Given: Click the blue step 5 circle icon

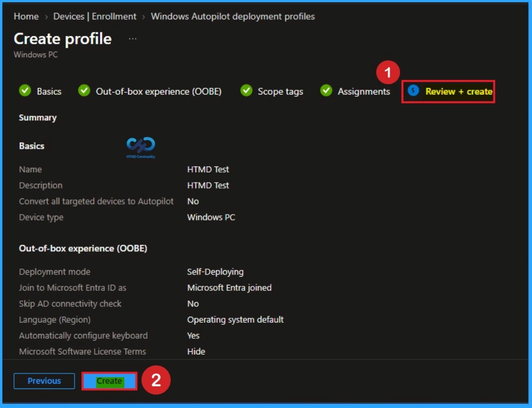Looking at the screenshot, I should 413,91.
